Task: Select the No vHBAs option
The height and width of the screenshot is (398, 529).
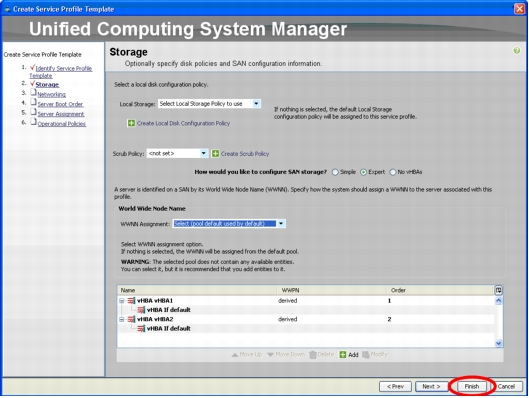Action: pyautogui.click(x=393, y=172)
